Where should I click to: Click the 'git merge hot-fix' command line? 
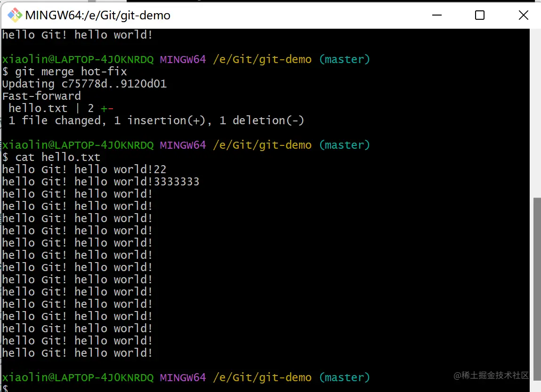pos(65,72)
